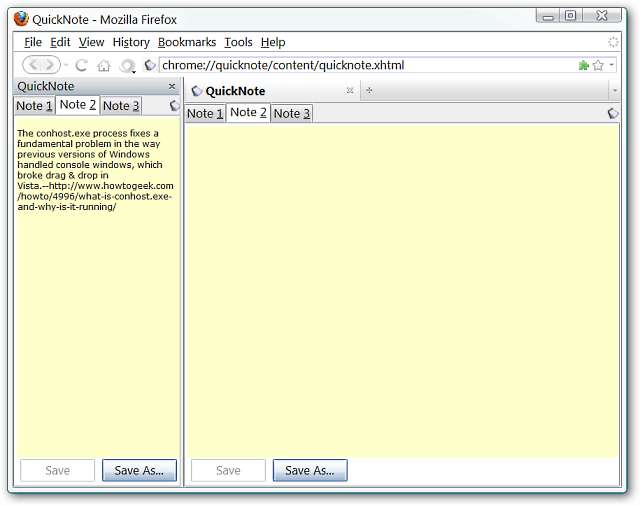Expand the list all tabs dropdown
Viewport: 640px width, 506px height.
[615, 91]
